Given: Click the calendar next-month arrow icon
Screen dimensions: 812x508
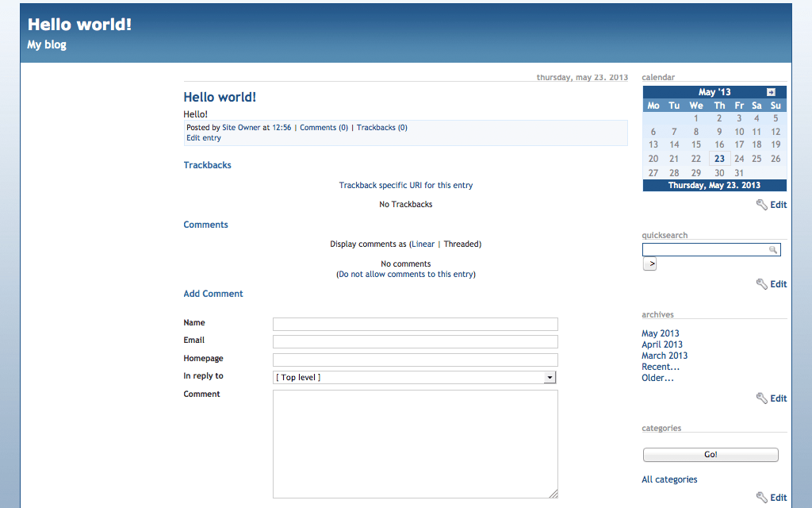Looking at the screenshot, I should (x=771, y=92).
